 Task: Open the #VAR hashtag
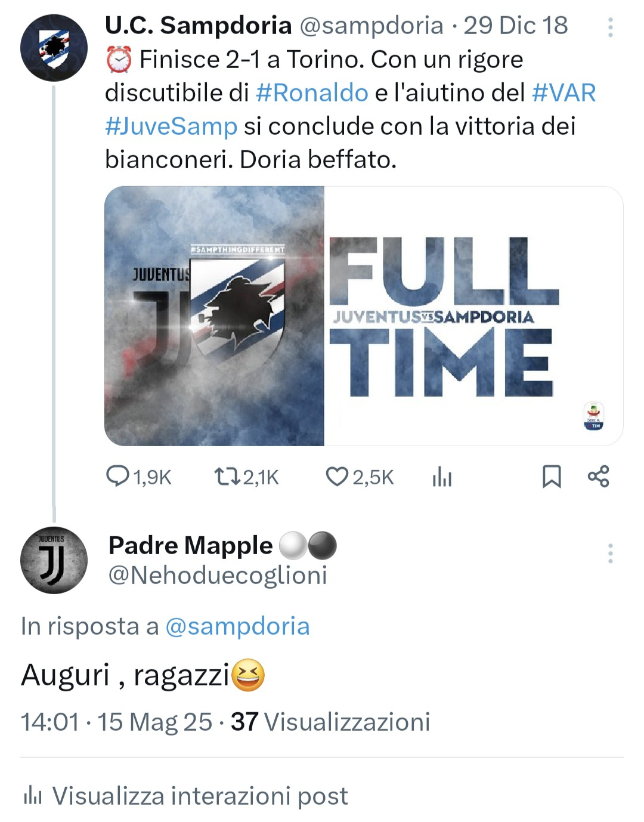point(563,92)
